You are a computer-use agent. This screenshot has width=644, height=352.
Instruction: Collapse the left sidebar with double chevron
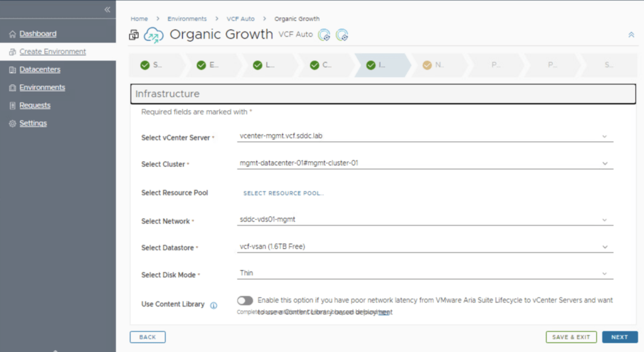107,9
